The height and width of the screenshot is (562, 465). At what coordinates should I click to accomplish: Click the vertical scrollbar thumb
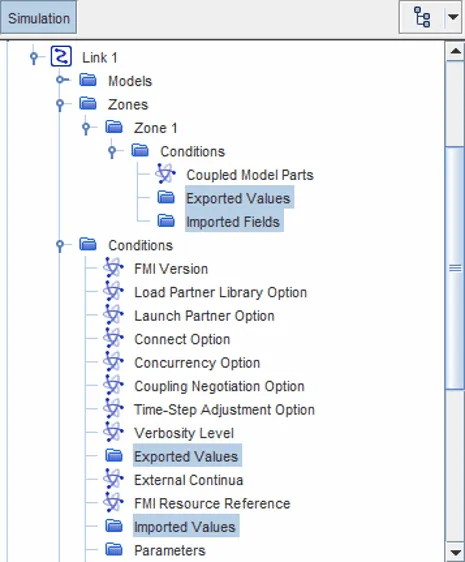click(455, 268)
